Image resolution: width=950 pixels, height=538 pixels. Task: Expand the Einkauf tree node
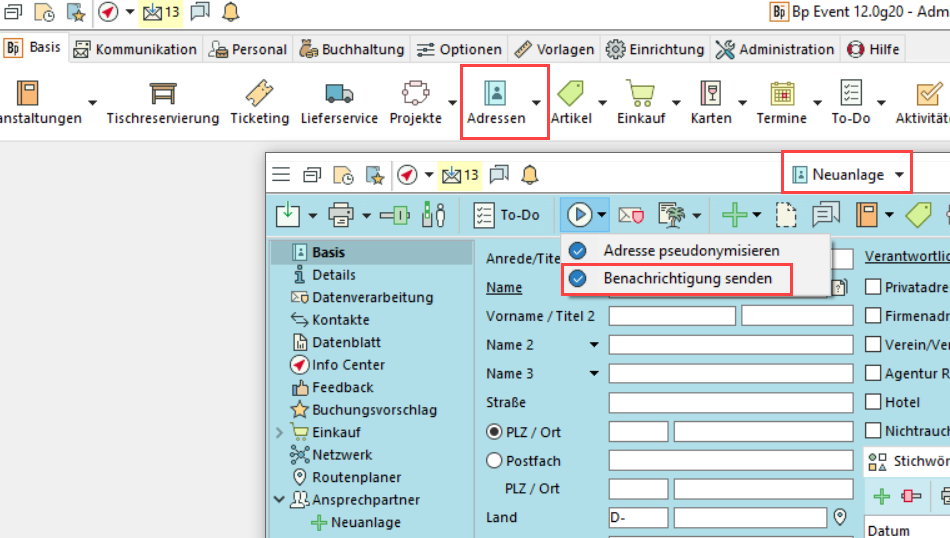click(x=279, y=432)
